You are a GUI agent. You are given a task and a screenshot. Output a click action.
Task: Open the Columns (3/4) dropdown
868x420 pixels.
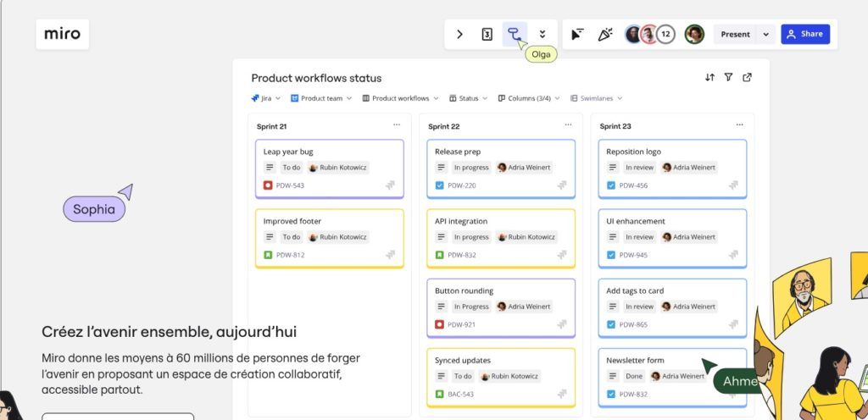point(530,98)
